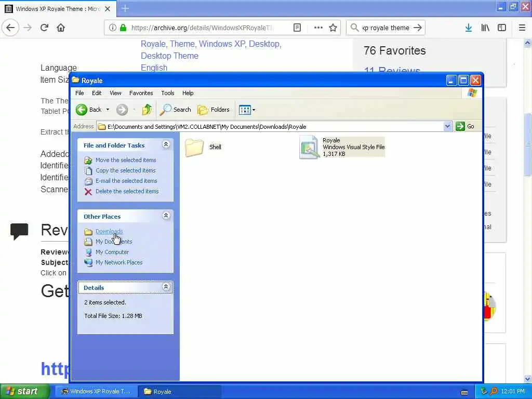
Task: Click the Desktop Theme tag link
Action: [170, 56]
